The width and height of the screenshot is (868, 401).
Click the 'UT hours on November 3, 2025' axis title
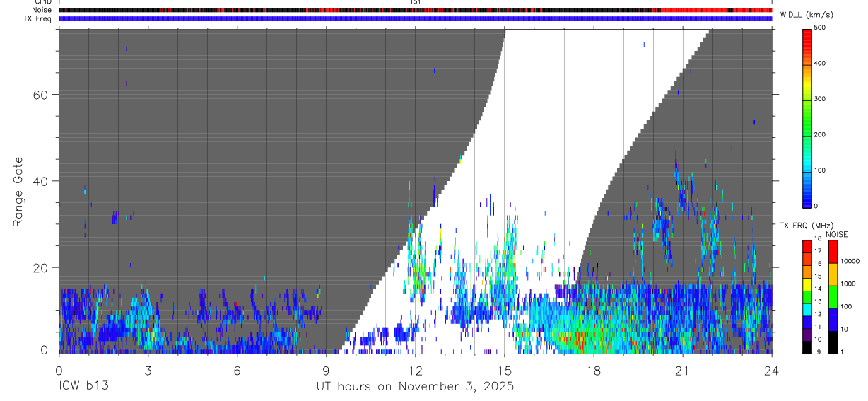click(415, 387)
